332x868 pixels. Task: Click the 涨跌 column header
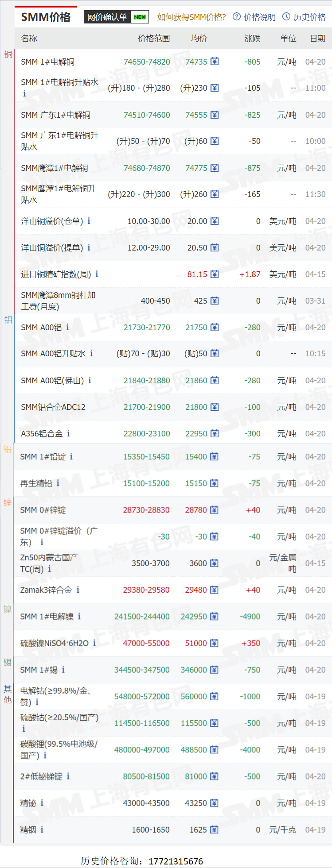click(x=252, y=38)
